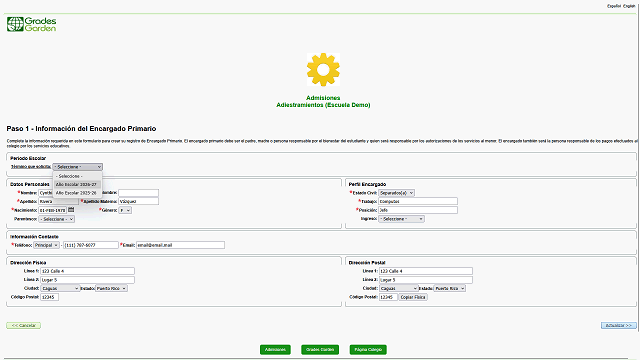The height and width of the screenshot is (360, 640).
Task: Open Dirección Física Ciudad dropdown
Action: click(x=60, y=289)
